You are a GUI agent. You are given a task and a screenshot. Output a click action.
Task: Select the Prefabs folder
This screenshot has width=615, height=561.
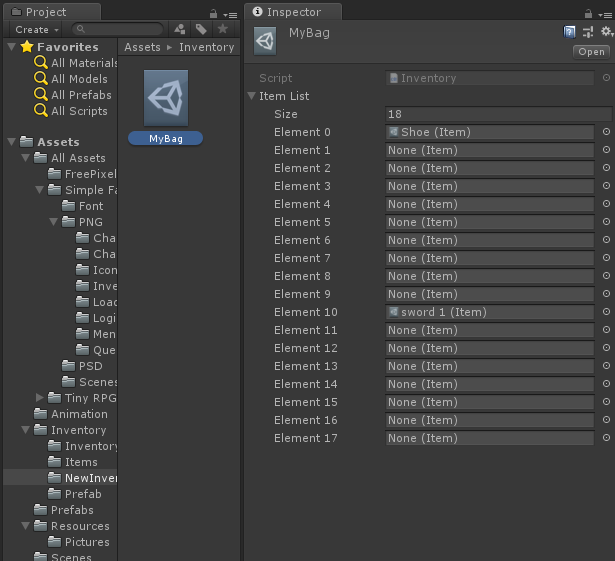(64, 510)
